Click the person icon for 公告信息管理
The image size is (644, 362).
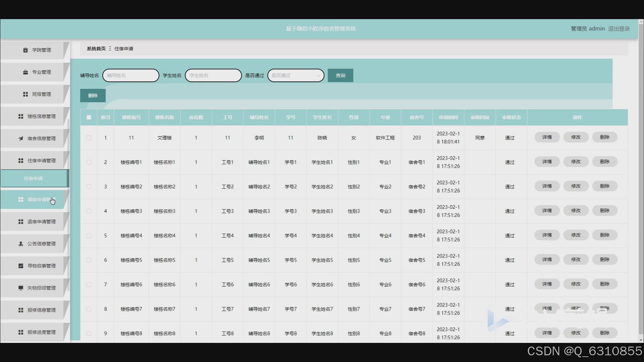(x=21, y=244)
